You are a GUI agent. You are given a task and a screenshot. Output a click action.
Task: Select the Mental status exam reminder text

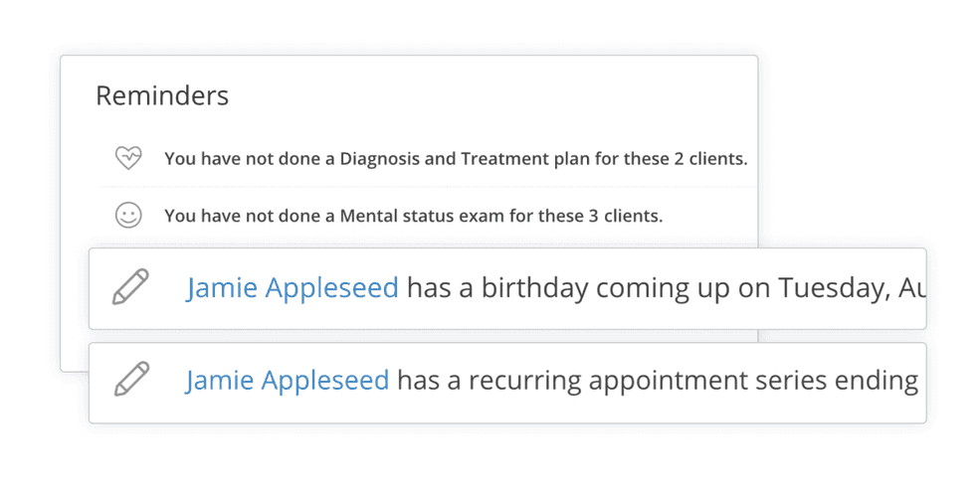413,216
